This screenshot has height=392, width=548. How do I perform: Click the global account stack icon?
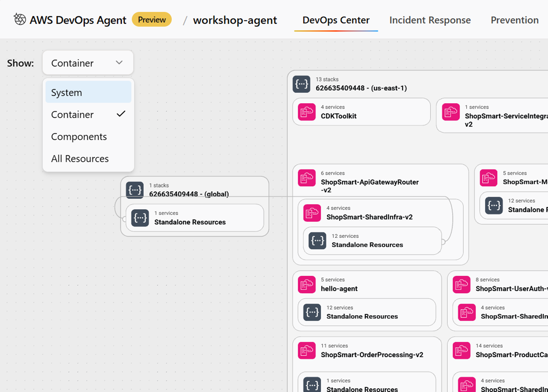coord(135,190)
